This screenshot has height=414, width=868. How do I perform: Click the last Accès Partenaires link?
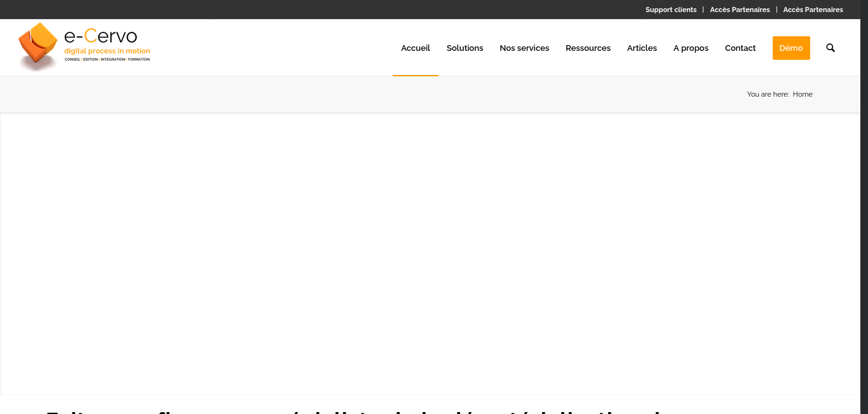(813, 10)
